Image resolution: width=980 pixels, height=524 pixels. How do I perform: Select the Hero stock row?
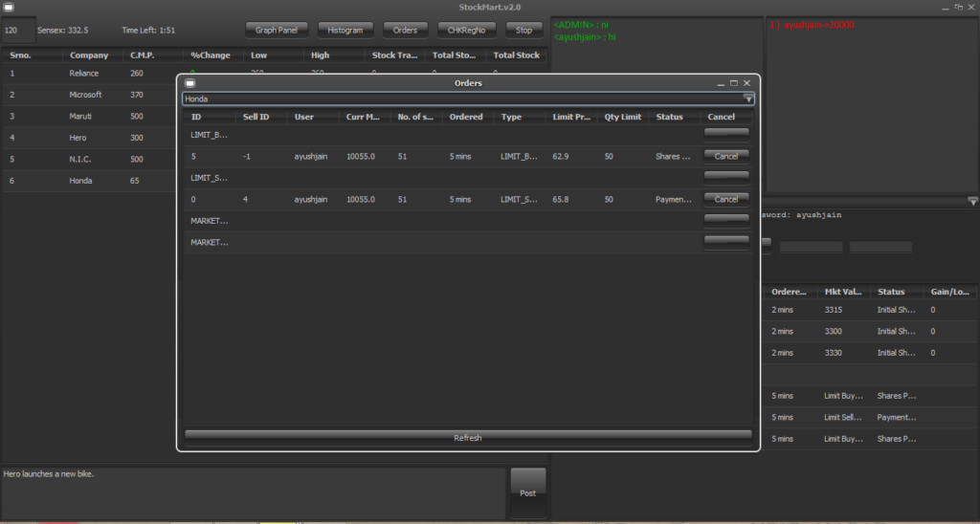pos(90,138)
